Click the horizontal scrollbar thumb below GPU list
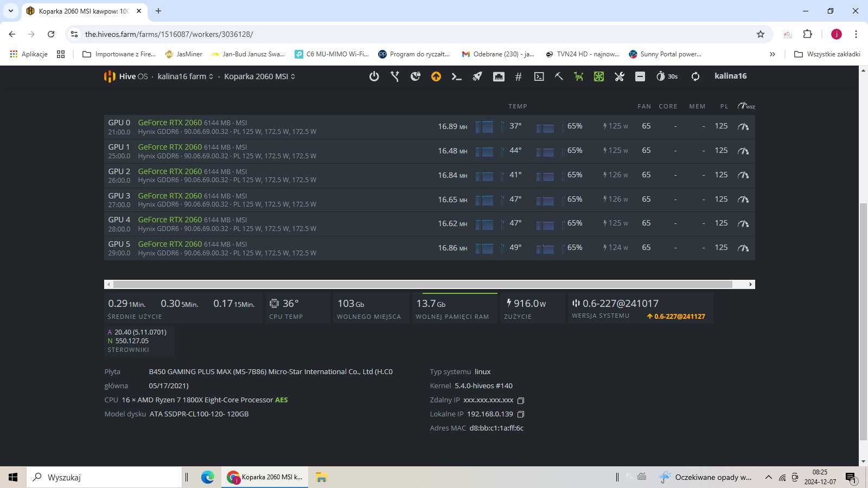The image size is (868, 488). [x=423, y=284]
